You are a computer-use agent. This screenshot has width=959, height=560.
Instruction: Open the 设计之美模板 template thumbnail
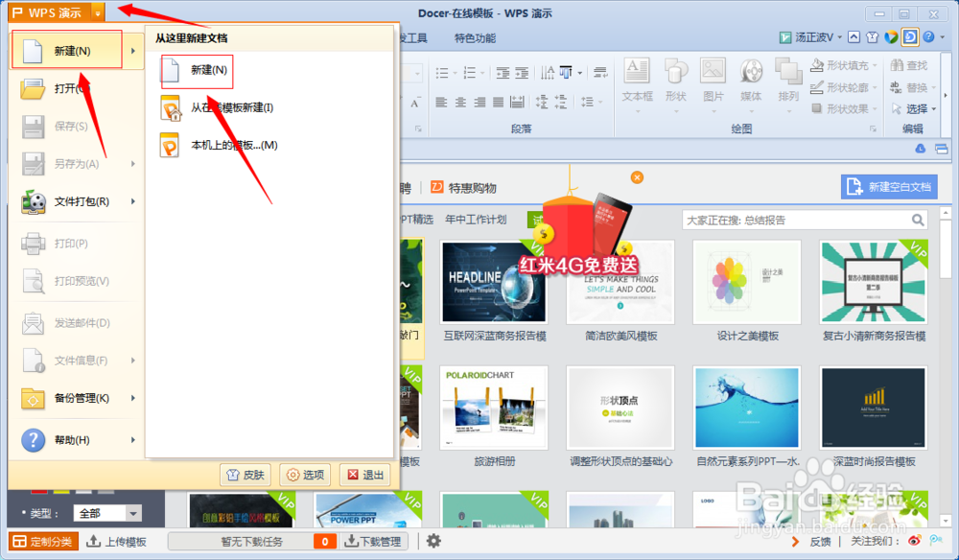click(747, 282)
